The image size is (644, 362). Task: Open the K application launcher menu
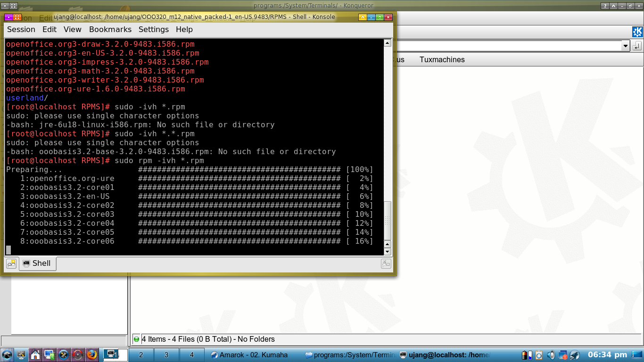click(x=7, y=354)
